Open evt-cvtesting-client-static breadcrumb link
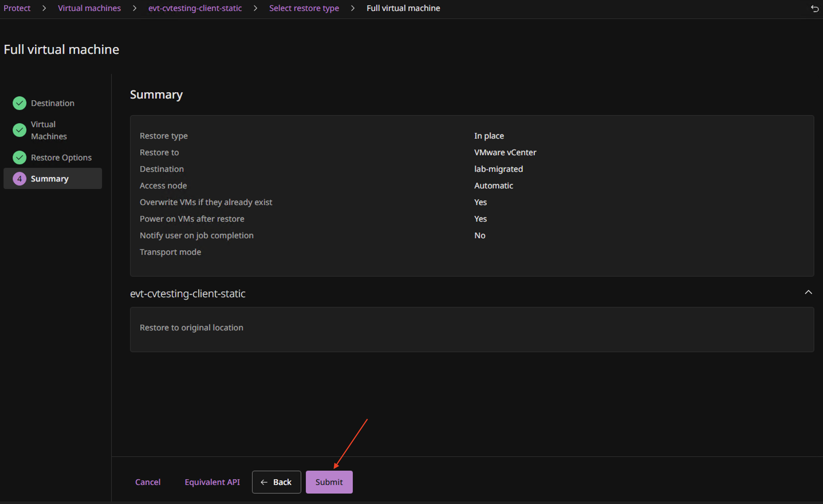Image resolution: width=823 pixels, height=504 pixels. tap(195, 8)
